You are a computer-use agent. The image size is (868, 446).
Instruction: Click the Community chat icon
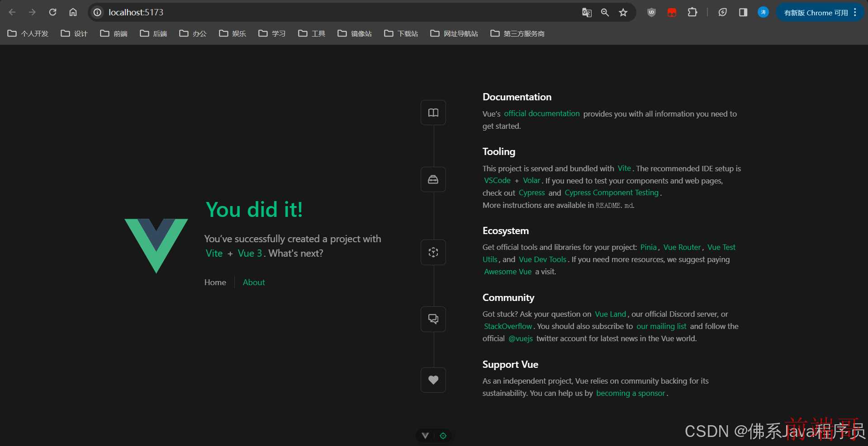coord(433,319)
